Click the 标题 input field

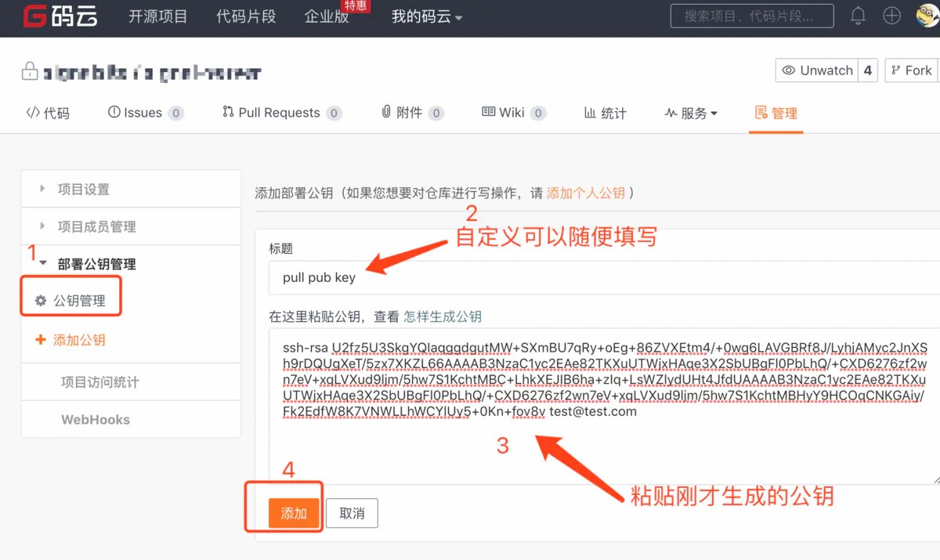click(x=603, y=277)
